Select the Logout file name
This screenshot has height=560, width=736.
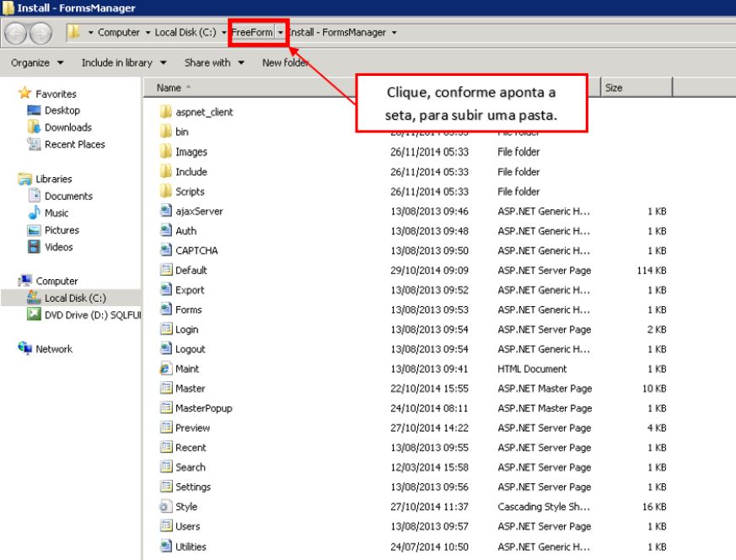click(x=190, y=349)
